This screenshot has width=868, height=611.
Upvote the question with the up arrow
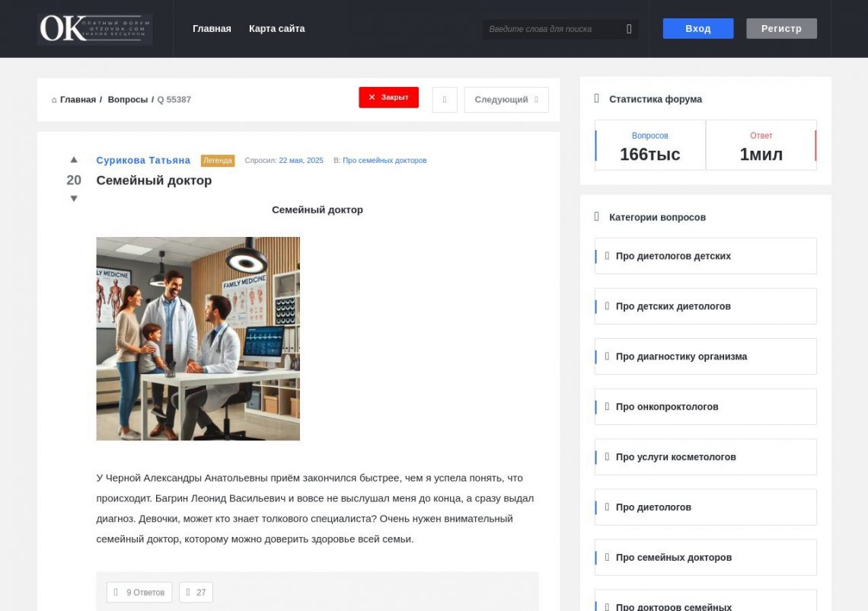(73, 159)
